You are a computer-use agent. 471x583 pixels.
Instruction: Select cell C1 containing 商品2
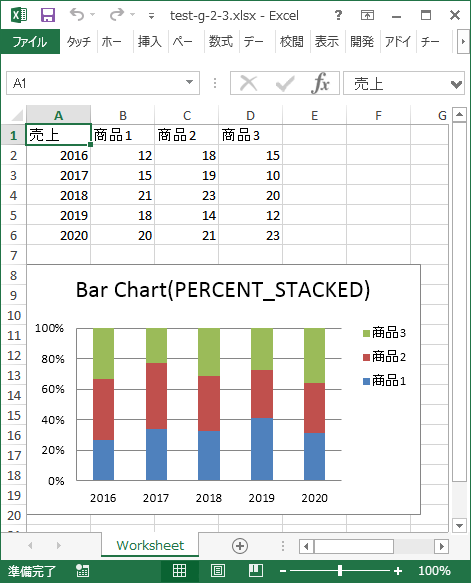[x=187, y=135]
